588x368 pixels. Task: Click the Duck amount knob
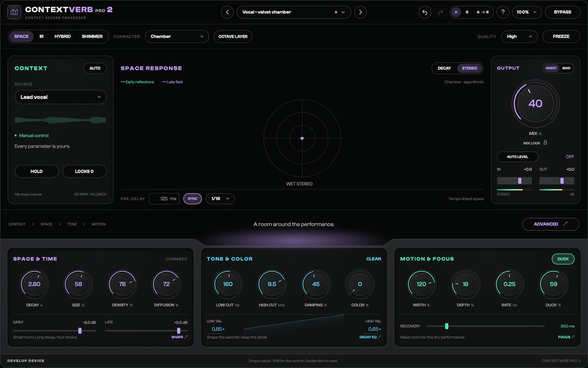click(x=554, y=284)
